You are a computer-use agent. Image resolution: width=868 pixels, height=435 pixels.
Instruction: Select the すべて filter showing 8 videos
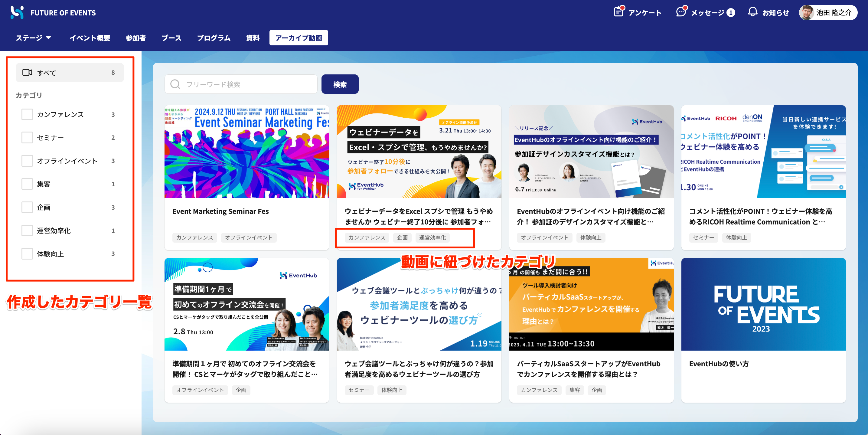coord(70,72)
